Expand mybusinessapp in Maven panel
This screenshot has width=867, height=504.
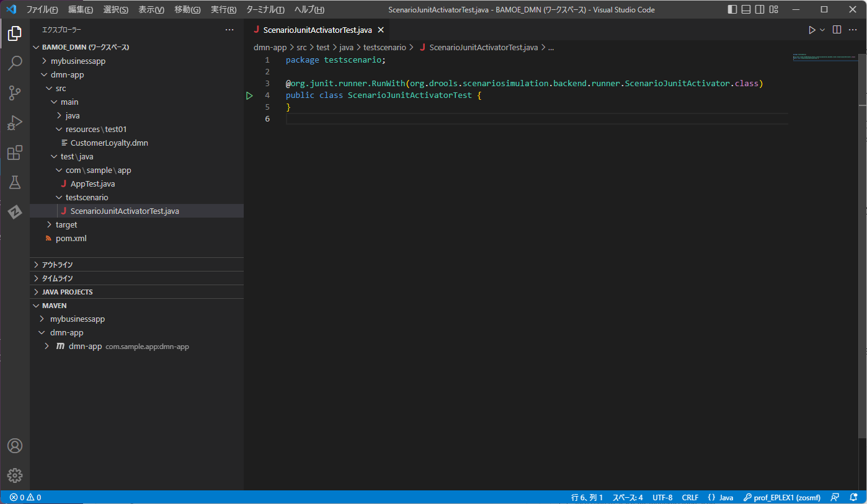pos(136,319)
